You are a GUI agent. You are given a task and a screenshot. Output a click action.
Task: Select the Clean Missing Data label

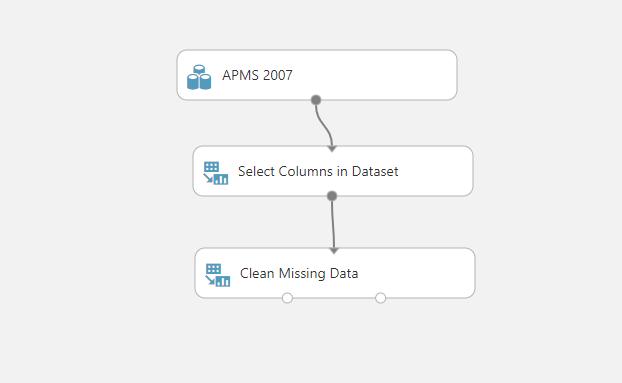[x=299, y=274]
